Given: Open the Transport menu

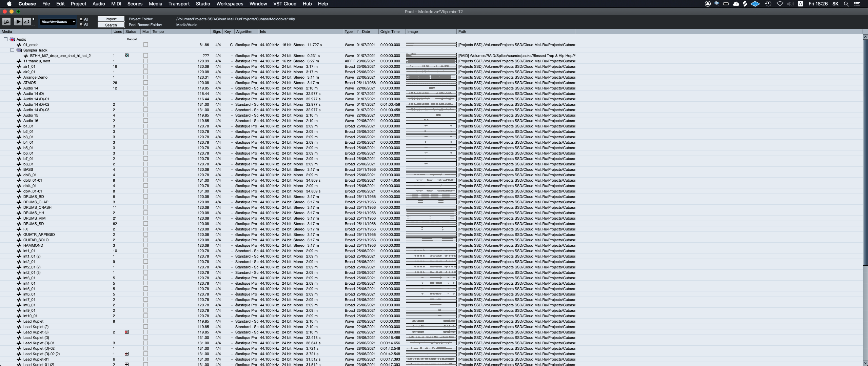Looking at the screenshot, I should click(179, 4).
